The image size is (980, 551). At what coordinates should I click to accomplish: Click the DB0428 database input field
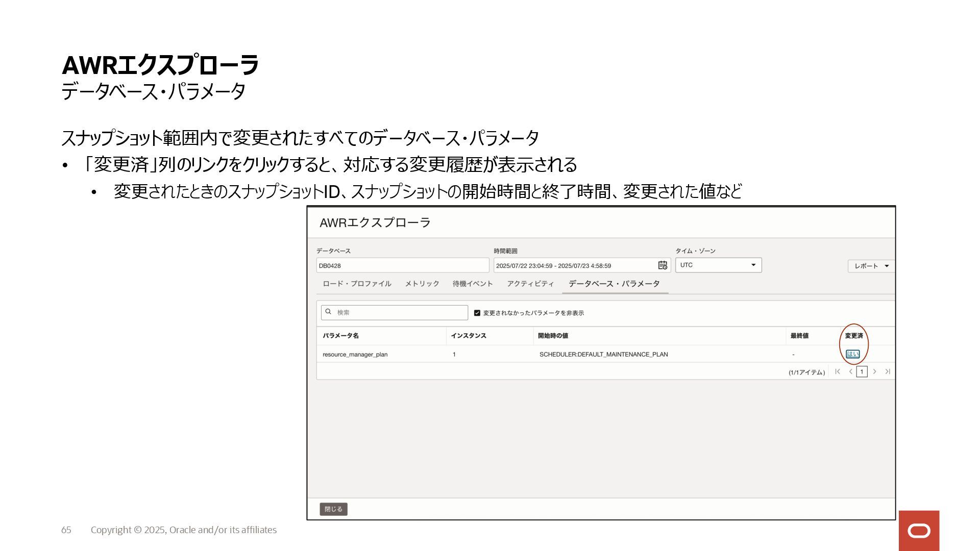tap(403, 265)
